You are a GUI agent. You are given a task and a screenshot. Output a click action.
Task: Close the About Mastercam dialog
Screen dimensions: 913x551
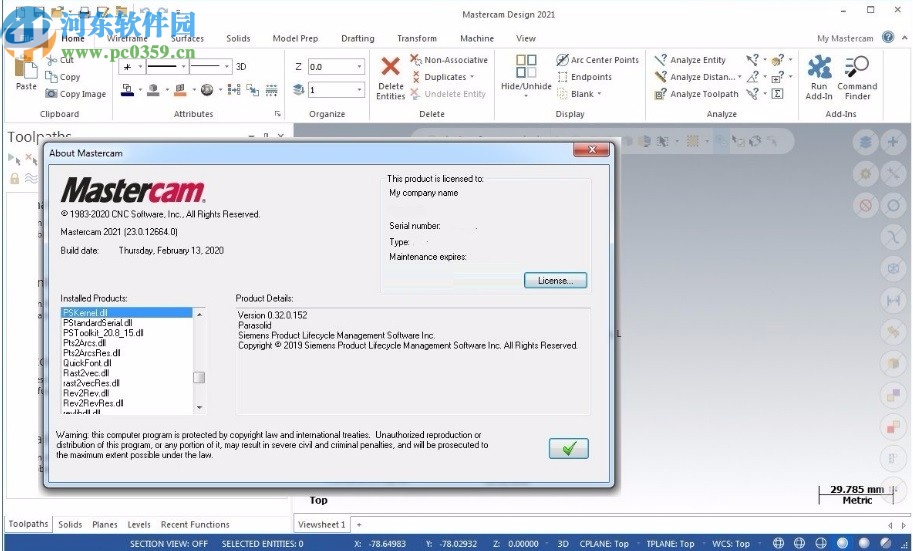tap(592, 150)
